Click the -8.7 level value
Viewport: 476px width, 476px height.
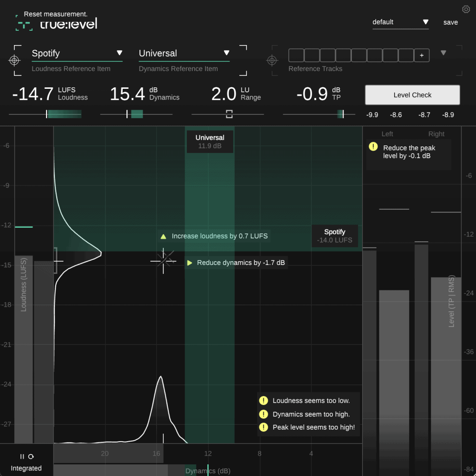(424, 115)
